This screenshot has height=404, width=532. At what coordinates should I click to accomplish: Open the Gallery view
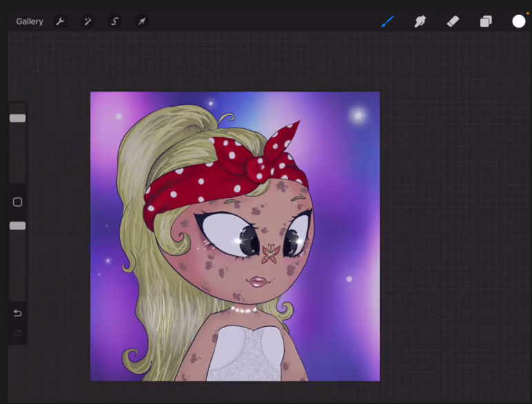click(30, 21)
